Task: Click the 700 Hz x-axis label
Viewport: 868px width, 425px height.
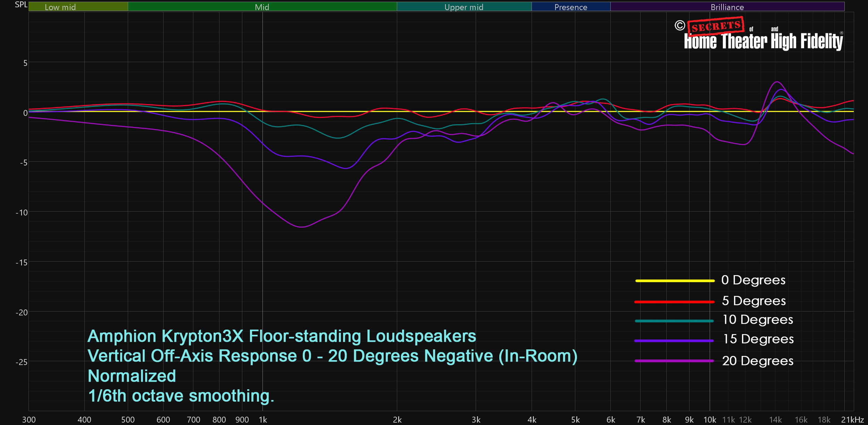Action: 193,420
